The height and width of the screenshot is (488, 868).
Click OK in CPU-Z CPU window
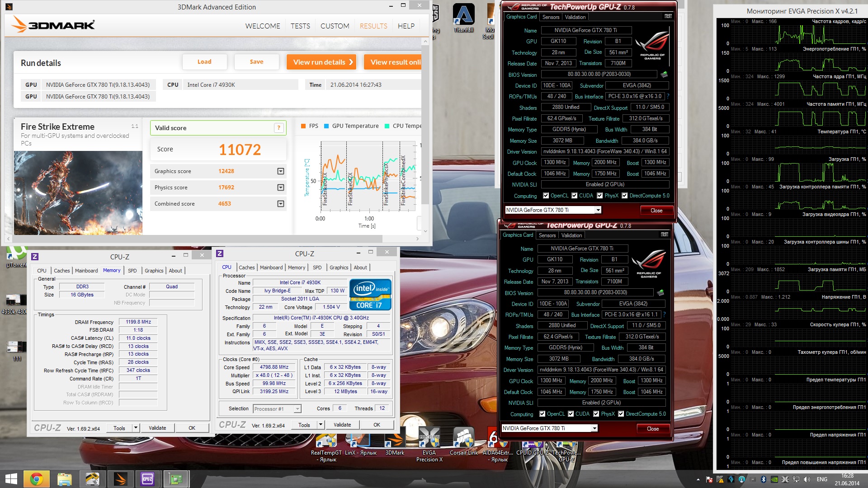click(x=377, y=425)
